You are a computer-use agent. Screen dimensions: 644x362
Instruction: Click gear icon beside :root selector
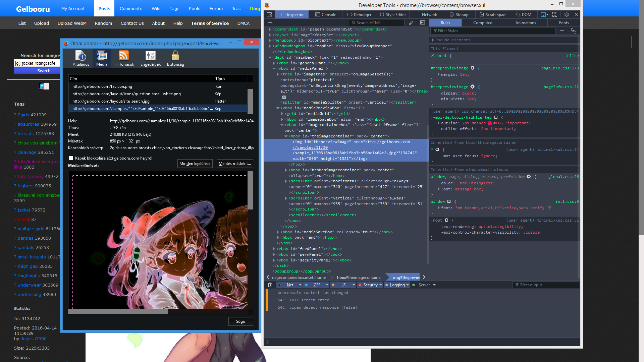446,220
